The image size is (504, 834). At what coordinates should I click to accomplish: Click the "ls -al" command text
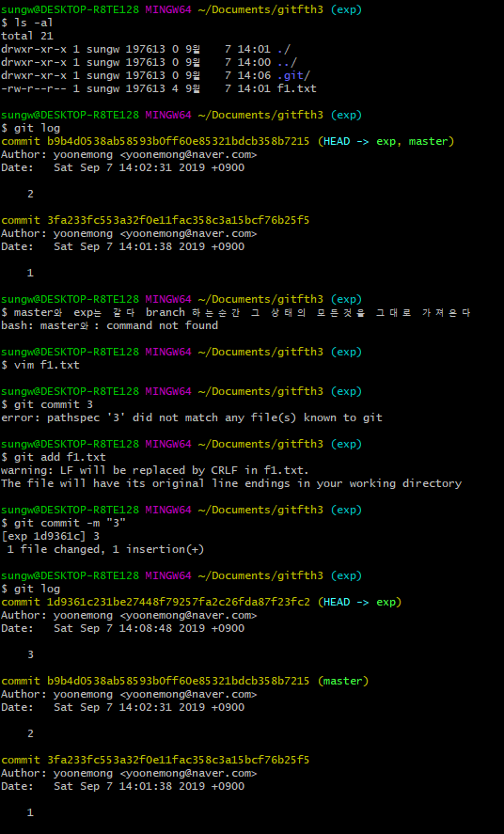[33, 23]
